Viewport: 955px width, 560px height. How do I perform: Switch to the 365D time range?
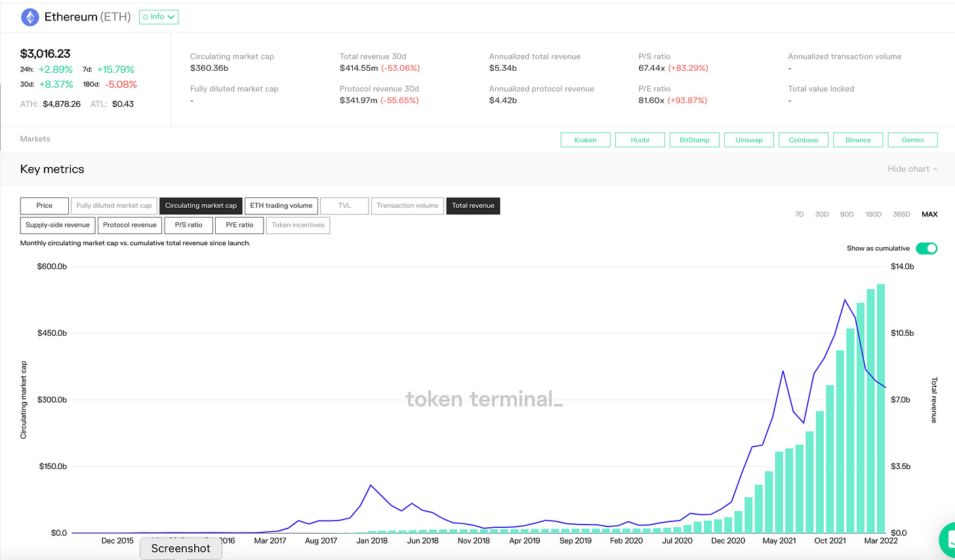(901, 214)
